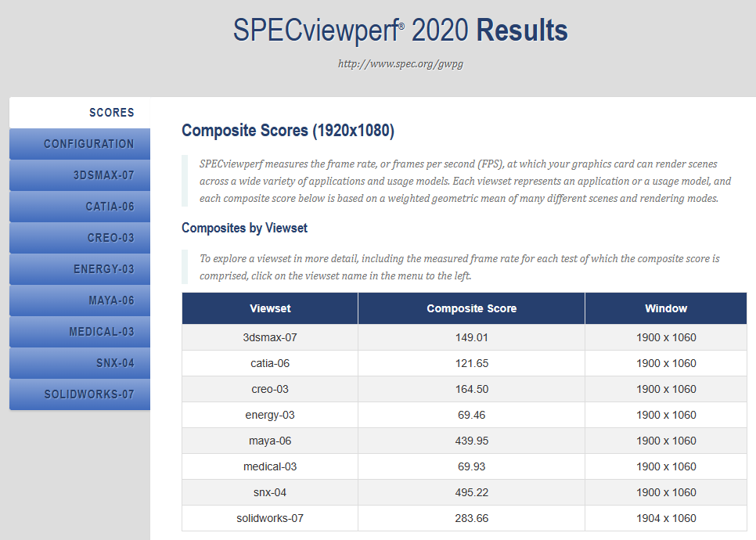
Task: Select the CATIA-06 sidebar item
Action: 110,207
